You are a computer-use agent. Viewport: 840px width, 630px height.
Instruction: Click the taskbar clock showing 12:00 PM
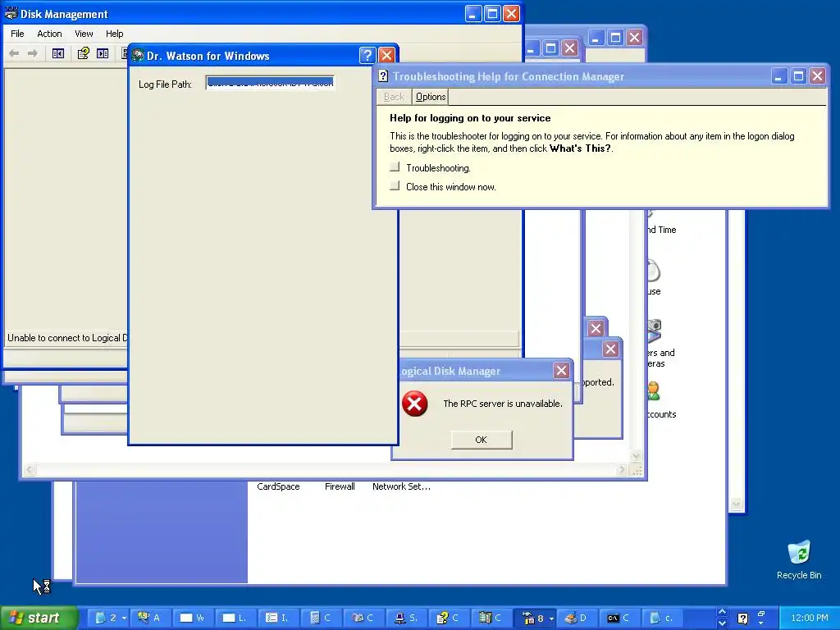tap(809, 618)
